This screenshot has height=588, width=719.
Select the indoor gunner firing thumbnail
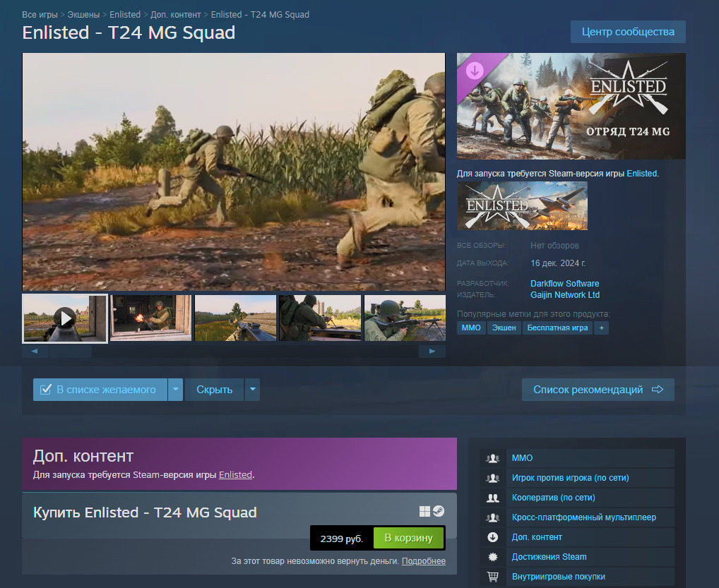point(150,318)
